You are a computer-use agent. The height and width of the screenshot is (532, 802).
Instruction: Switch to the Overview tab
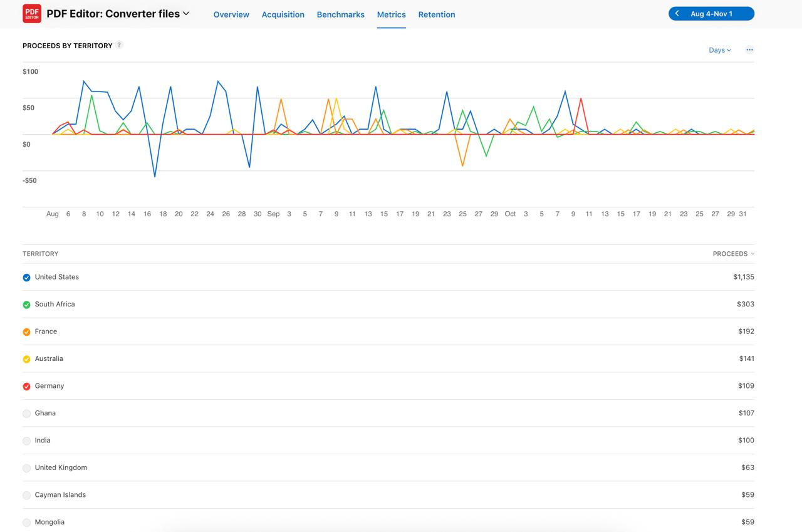point(231,14)
